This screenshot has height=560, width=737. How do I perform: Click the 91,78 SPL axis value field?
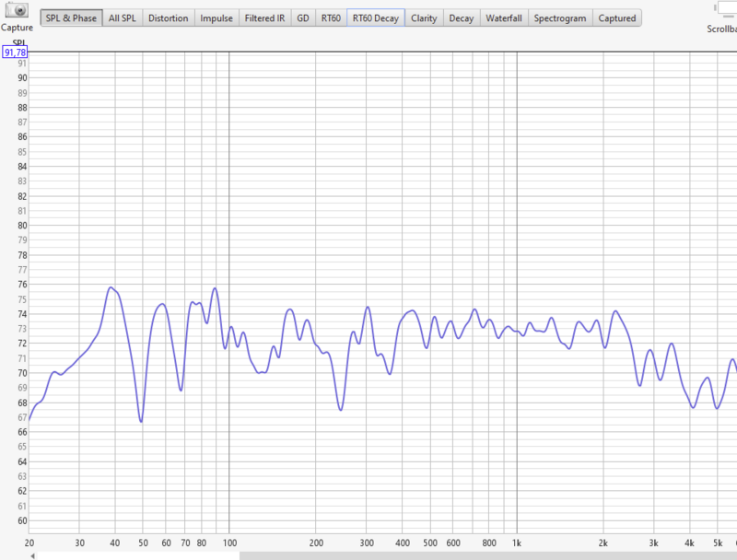17,53
